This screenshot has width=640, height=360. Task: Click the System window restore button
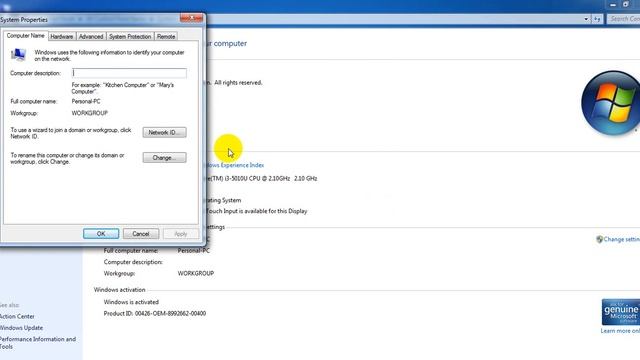click(x=625, y=4)
